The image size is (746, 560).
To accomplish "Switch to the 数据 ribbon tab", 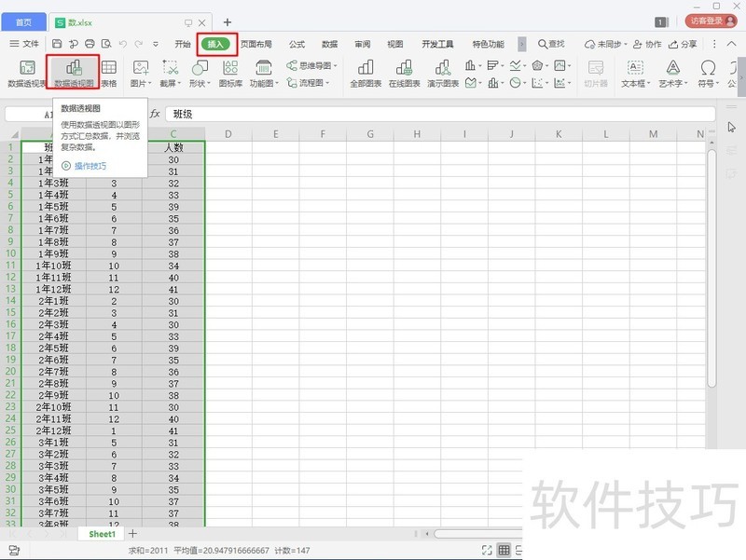I will [329, 43].
